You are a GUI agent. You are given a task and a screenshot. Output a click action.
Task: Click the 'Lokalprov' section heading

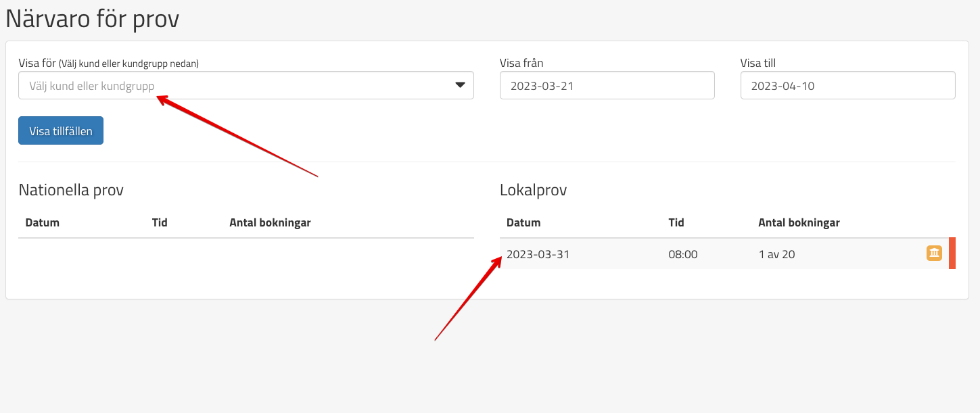[533, 190]
